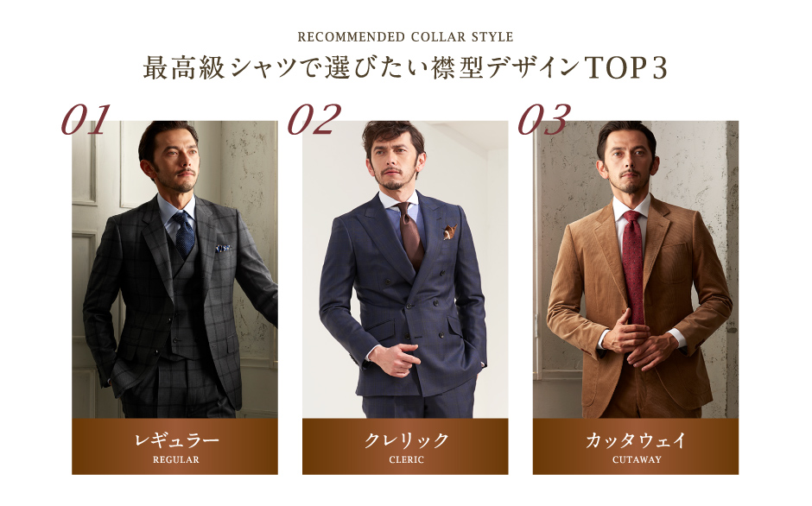812x506 pixels.
Task: Open the Regular collar style photo
Action: pyautogui.click(x=174, y=269)
